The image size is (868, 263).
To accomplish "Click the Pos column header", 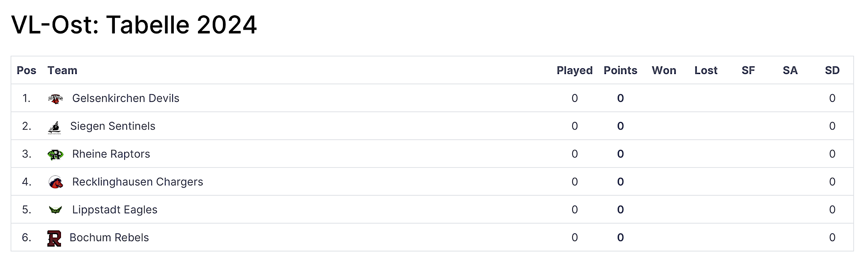I will 26,70.
